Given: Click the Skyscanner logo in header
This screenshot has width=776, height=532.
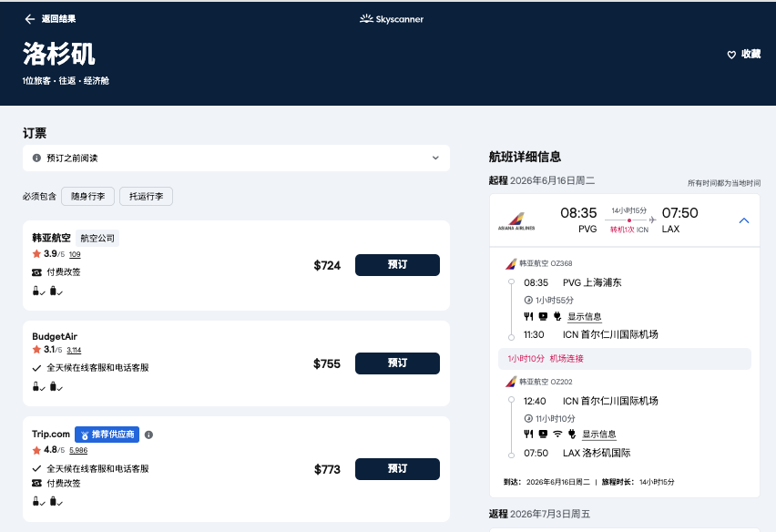Looking at the screenshot, I should pos(392,19).
